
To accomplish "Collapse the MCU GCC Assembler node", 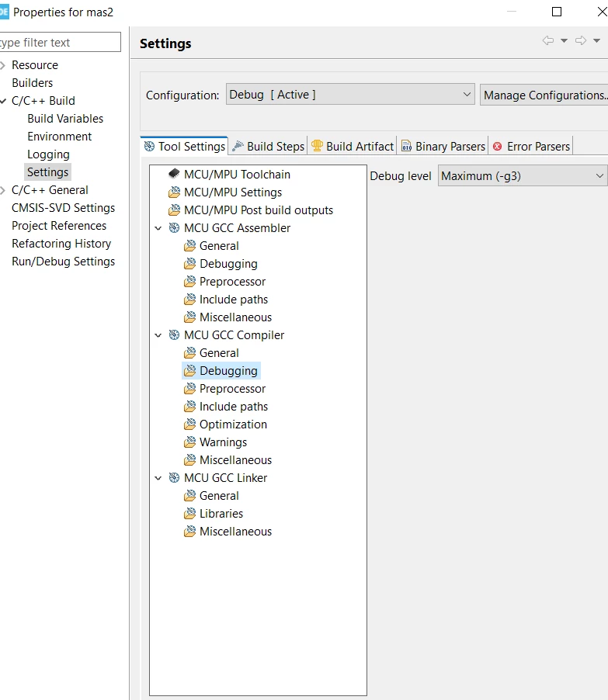I will click(158, 228).
